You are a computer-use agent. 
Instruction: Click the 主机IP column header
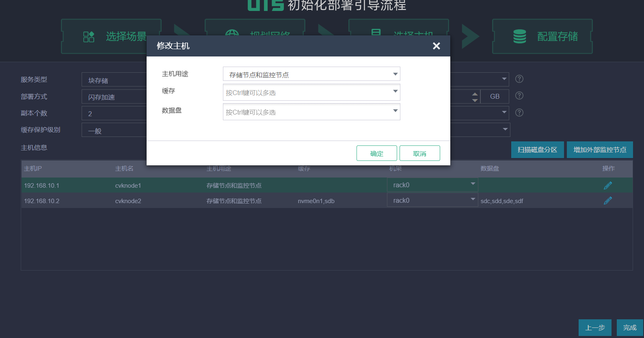(x=33, y=169)
